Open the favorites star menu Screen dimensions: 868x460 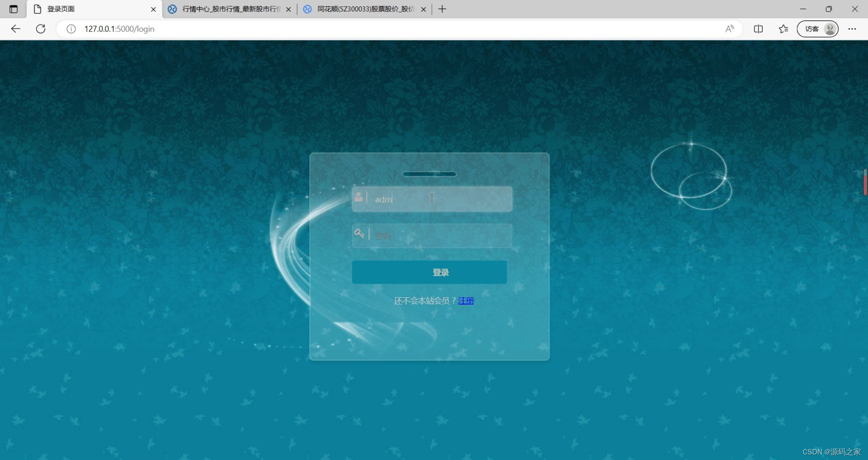(x=783, y=29)
